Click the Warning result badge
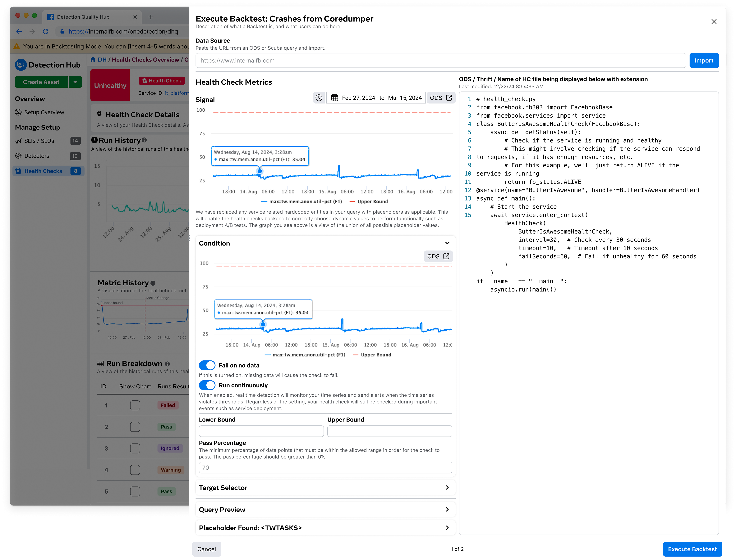This screenshot has width=736, height=560. coord(171,470)
